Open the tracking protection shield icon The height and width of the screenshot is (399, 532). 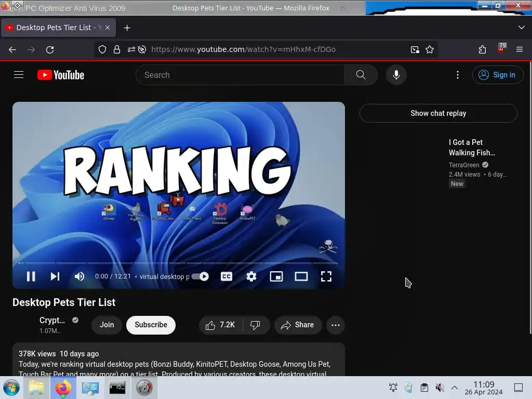click(102, 49)
